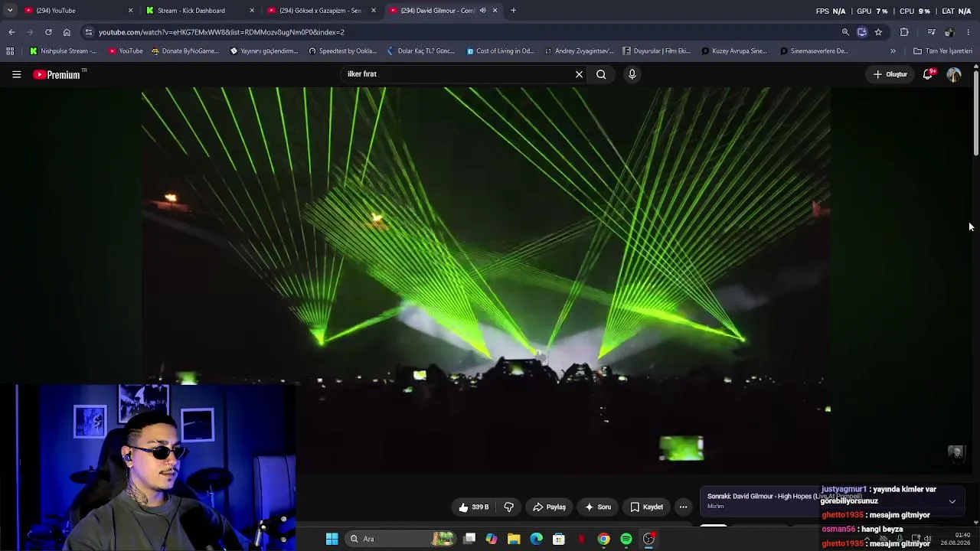The height and width of the screenshot is (551, 980).
Task: Open a new browser tab
Action: (x=513, y=11)
